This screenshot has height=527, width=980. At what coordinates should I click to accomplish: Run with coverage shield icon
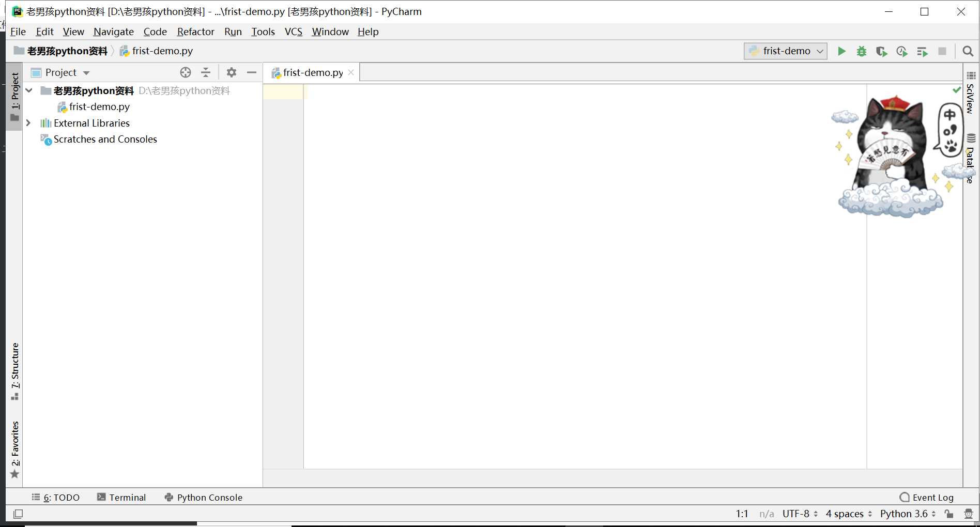[x=882, y=51]
